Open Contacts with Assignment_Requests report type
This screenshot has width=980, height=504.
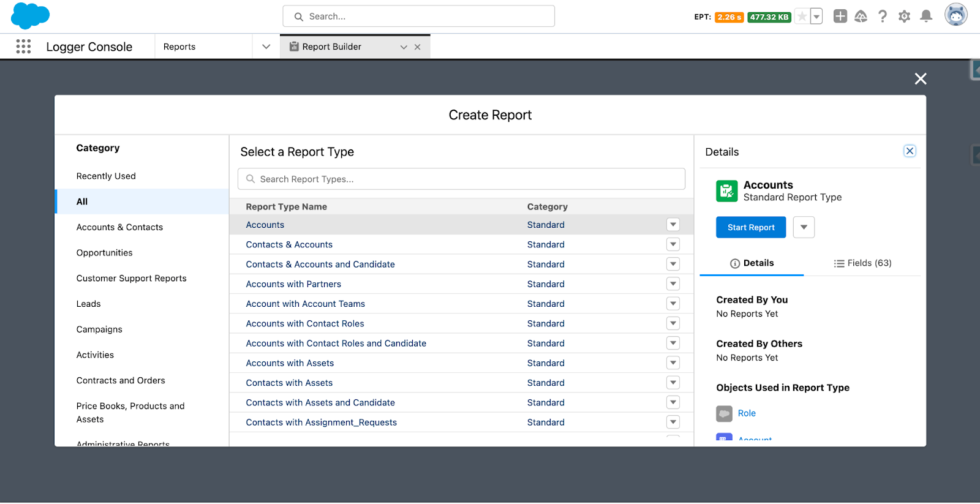point(321,423)
